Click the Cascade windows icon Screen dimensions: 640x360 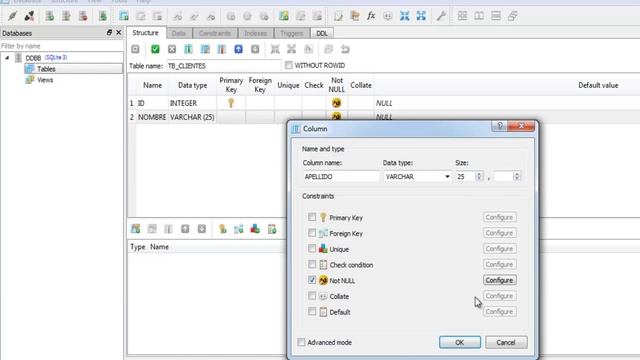(513, 16)
